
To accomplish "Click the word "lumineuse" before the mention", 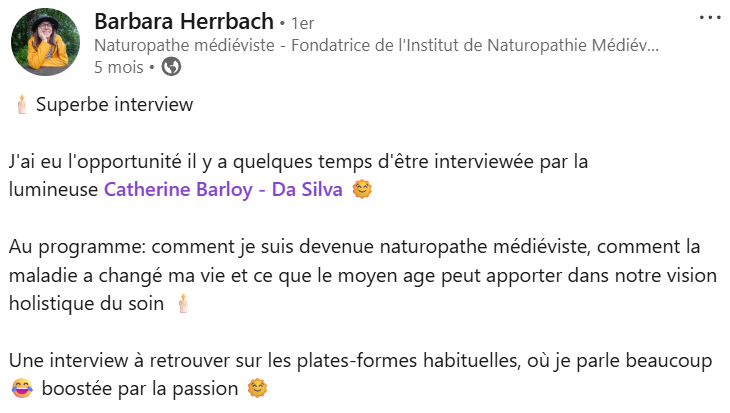I will coord(53,190).
